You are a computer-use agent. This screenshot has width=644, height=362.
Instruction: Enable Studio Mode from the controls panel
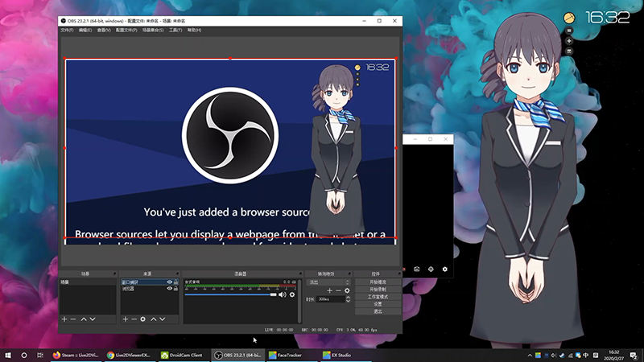coord(378,297)
